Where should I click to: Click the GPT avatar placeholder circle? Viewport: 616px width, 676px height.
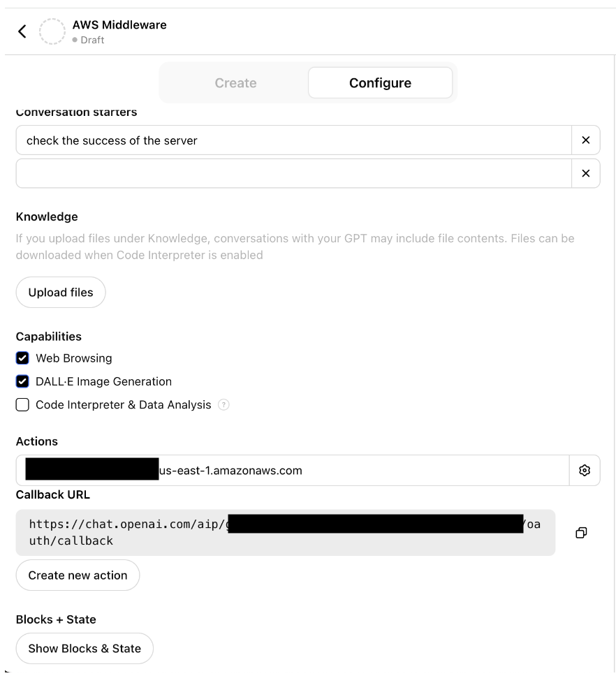pyautogui.click(x=52, y=31)
